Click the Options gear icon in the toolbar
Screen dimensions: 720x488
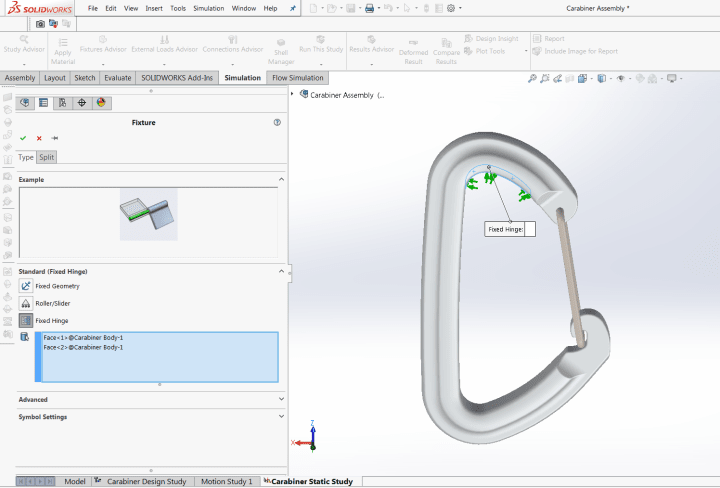451,8
